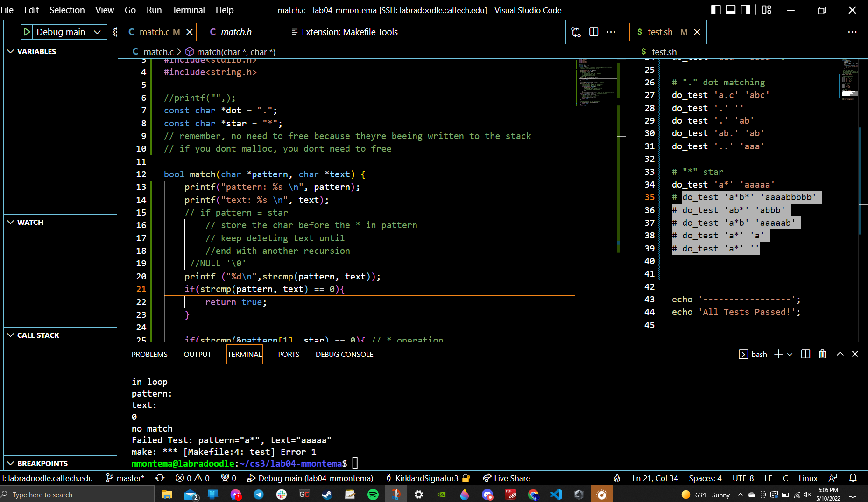The height and width of the screenshot is (502, 868).
Task: Start debugging with green play icon
Action: (27, 32)
